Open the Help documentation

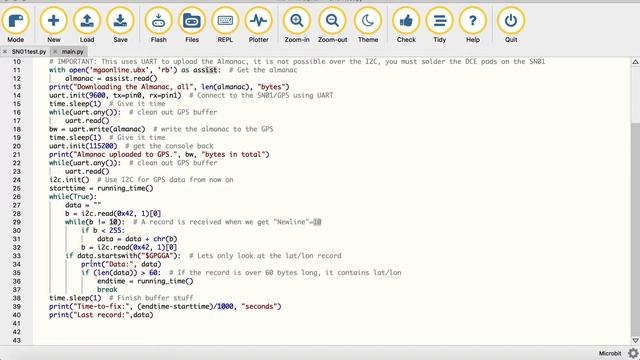pyautogui.click(x=473, y=24)
